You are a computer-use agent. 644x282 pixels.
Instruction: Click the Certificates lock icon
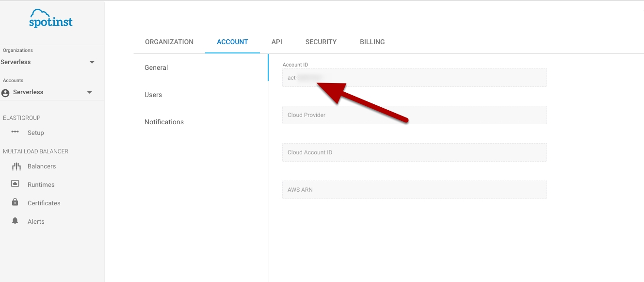pos(15,202)
